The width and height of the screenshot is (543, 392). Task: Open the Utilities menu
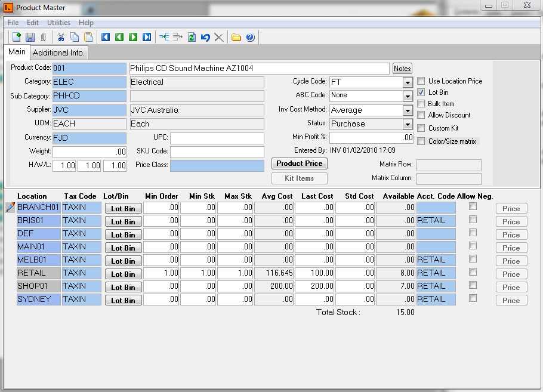coord(58,23)
